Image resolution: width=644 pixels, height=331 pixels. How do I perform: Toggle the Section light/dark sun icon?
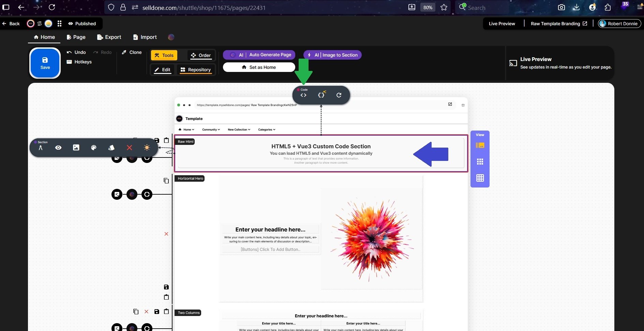pos(147,148)
